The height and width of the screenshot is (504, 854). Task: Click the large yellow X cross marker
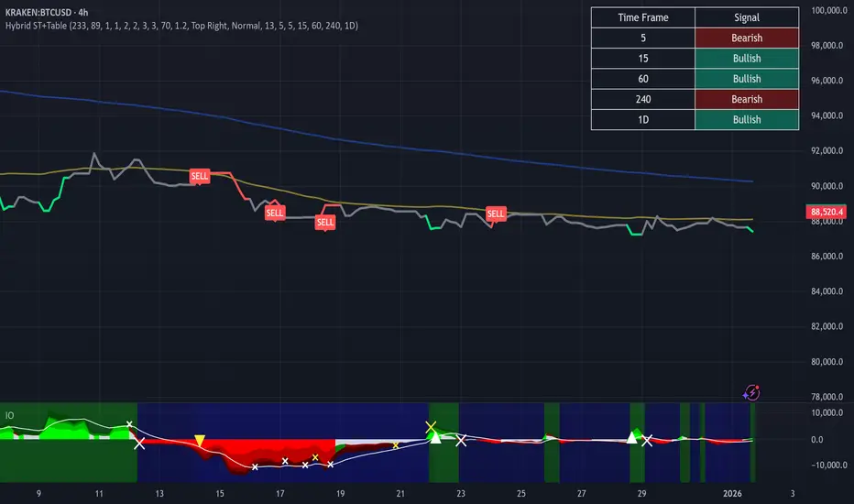coord(430,427)
